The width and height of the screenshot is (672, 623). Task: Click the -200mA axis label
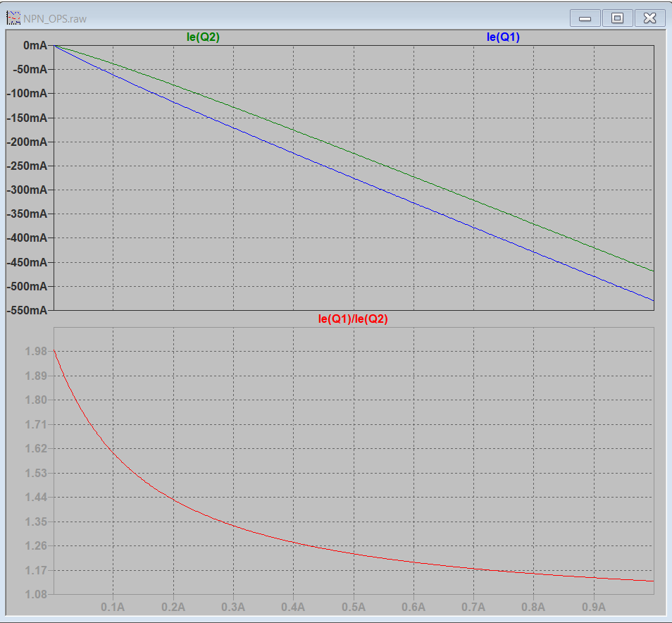(27, 142)
